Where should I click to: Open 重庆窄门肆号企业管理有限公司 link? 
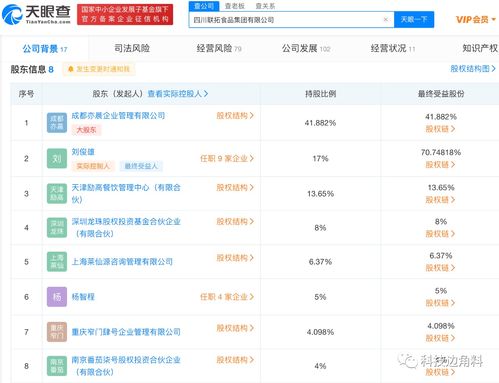coord(126,332)
